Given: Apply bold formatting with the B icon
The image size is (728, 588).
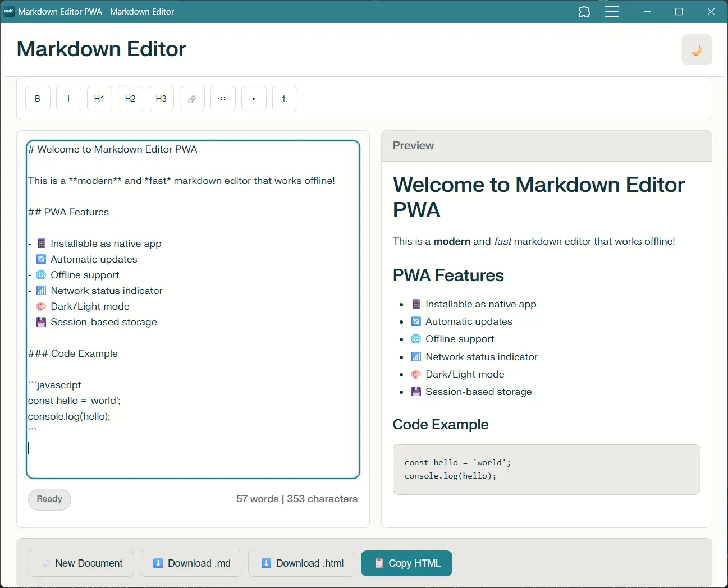Looking at the screenshot, I should pyautogui.click(x=38, y=98).
